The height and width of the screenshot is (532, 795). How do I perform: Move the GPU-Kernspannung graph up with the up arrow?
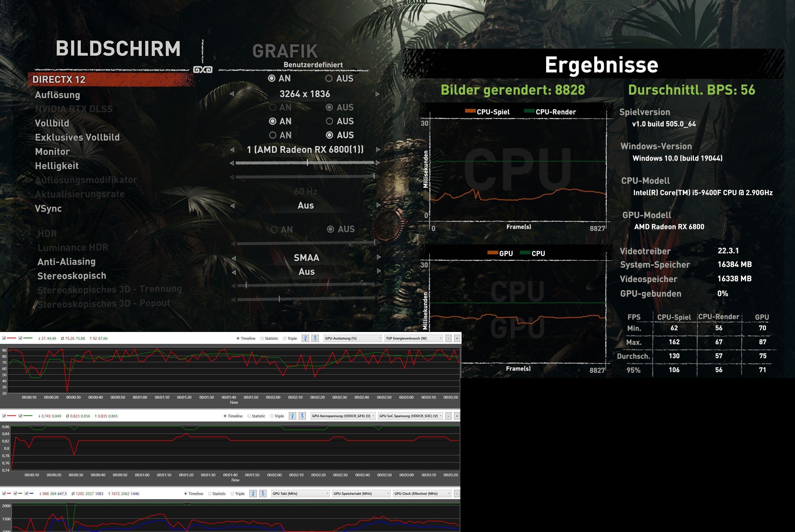coord(292,416)
